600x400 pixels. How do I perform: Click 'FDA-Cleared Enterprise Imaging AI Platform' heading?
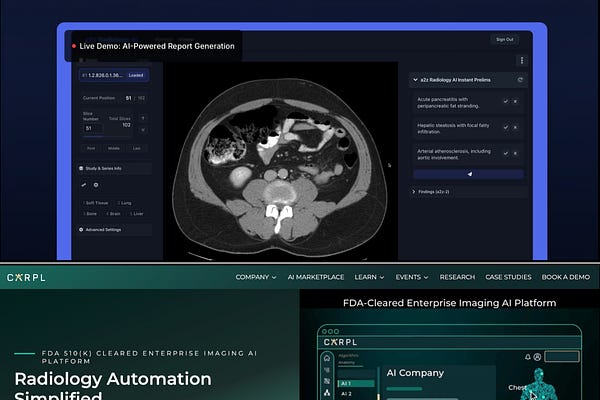[x=450, y=303]
